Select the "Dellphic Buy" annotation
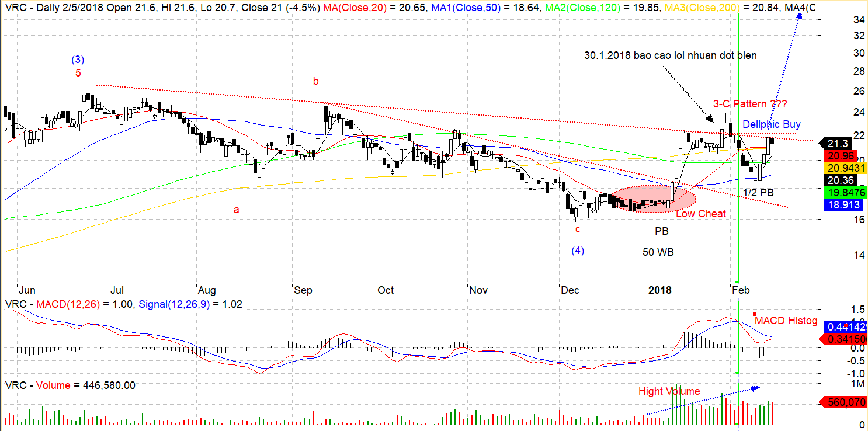Viewport: 868px width, 431px height. 772,124
